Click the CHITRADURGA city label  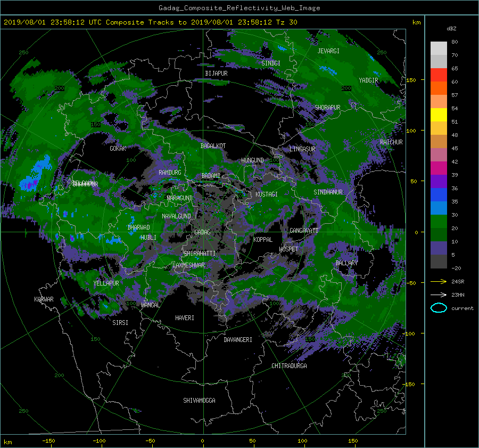(x=289, y=366)
